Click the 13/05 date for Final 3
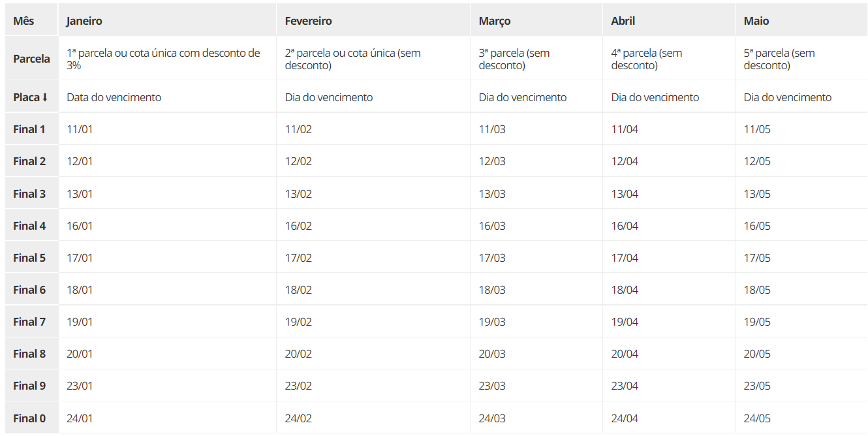 757,194
